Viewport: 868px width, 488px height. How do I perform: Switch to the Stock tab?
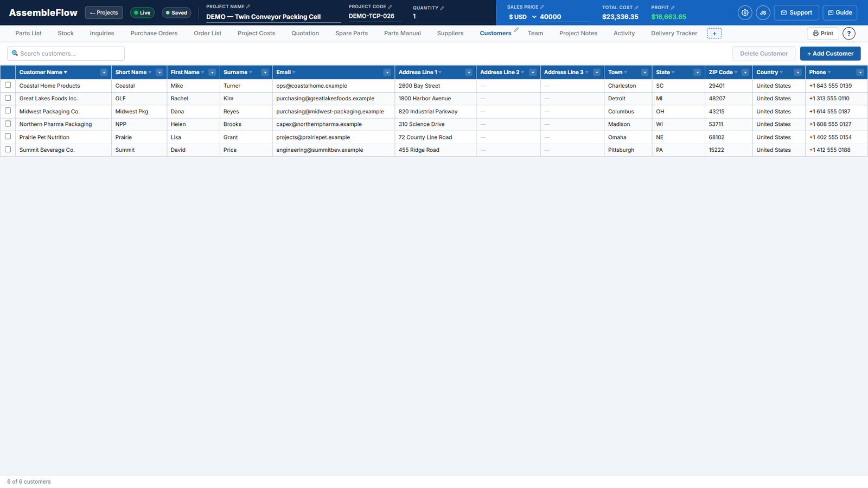tap(66, 34)
